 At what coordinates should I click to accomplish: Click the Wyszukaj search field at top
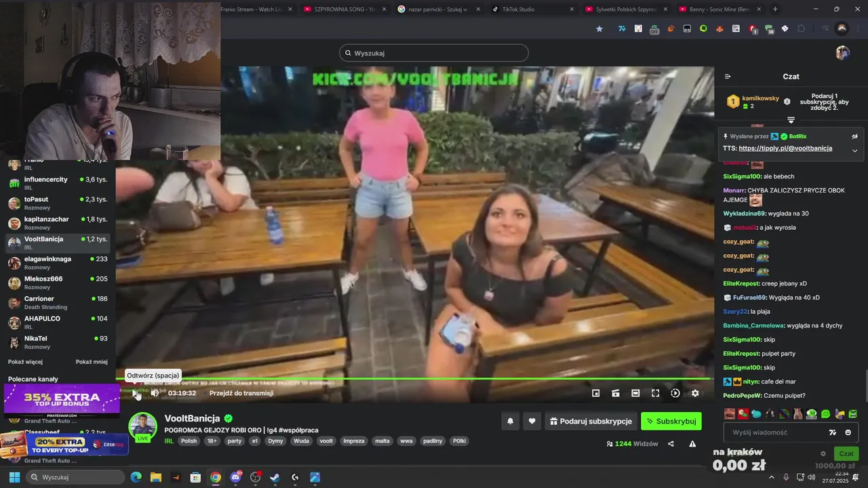coord(434,53)
